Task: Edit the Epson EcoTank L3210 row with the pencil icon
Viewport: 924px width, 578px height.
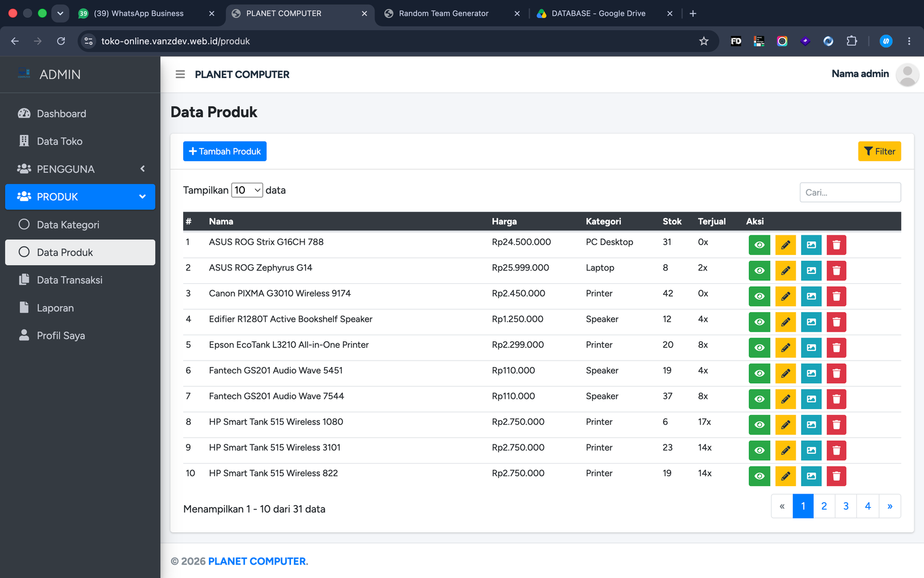Action: coord(785,347)
